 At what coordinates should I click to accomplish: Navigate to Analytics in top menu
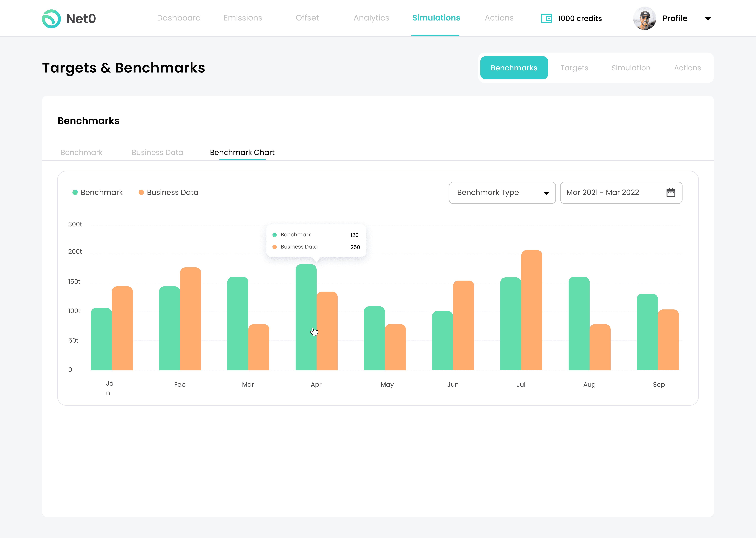coord(371,18)
